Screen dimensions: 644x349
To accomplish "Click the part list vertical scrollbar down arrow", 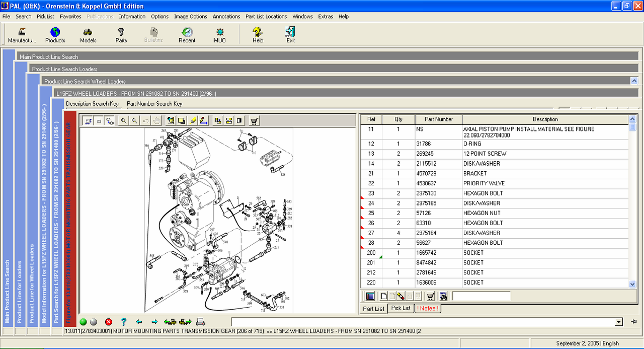I will (x=632, y=284).
